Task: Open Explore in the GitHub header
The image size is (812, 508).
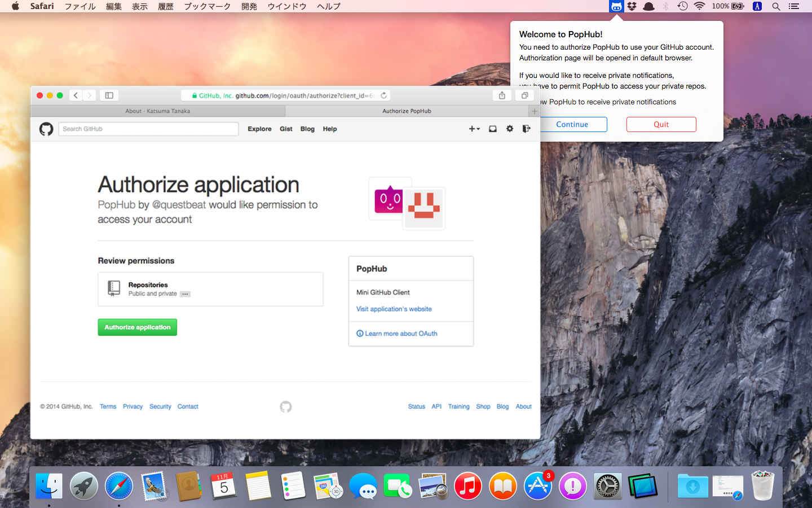Action: 259,129
